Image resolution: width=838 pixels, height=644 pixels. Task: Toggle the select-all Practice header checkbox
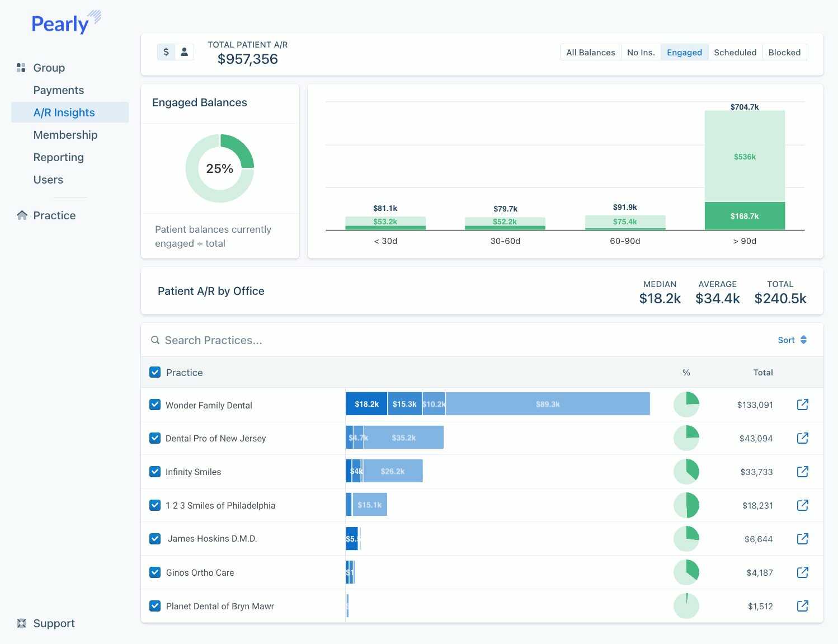click(x=155, y=373)
